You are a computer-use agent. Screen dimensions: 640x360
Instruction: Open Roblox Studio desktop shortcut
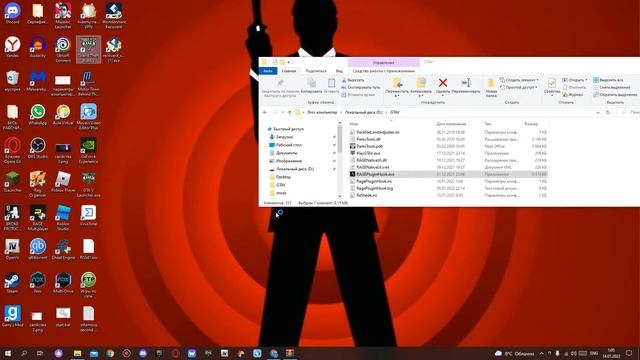click(63, 218)
